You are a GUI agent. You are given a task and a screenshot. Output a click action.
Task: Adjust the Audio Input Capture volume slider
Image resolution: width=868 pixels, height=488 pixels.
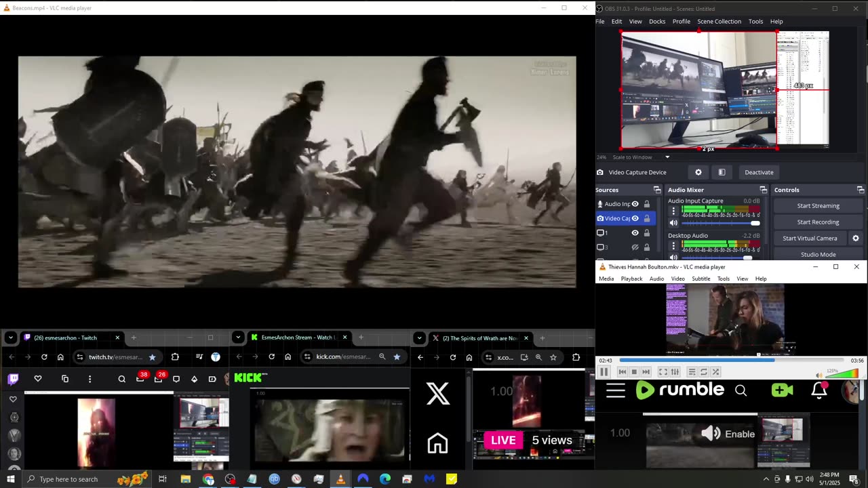click(720, 223)
